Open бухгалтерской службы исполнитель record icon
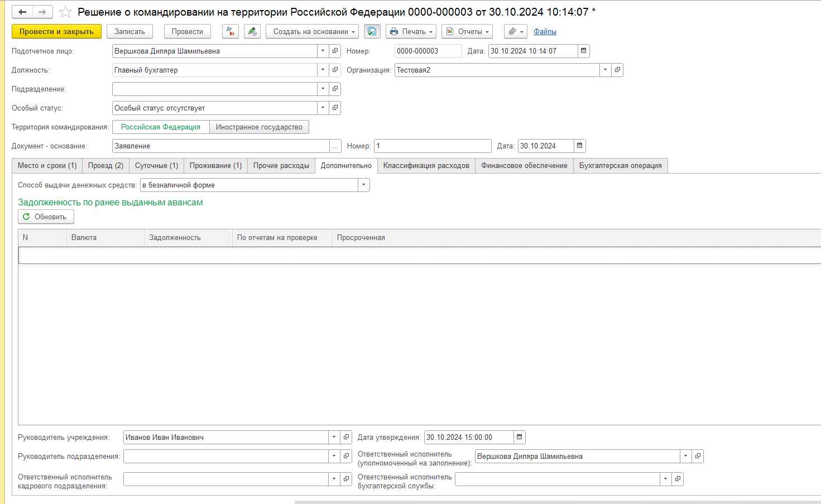This screenshot has width=821, height=504. point(678,479)
